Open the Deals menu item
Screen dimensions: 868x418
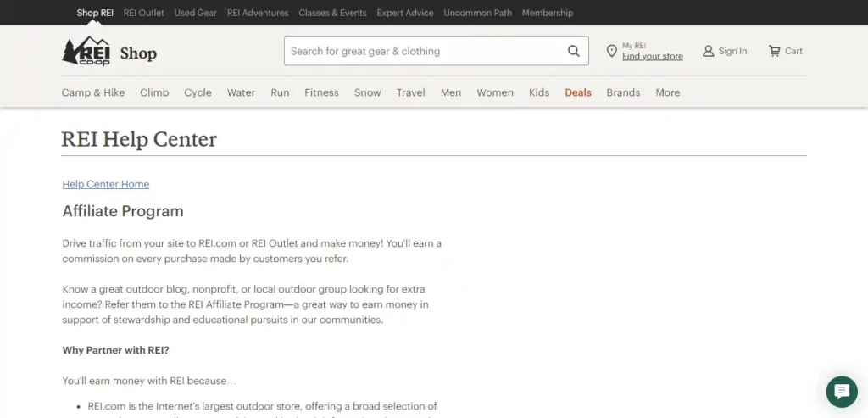(x=578, y=92)
